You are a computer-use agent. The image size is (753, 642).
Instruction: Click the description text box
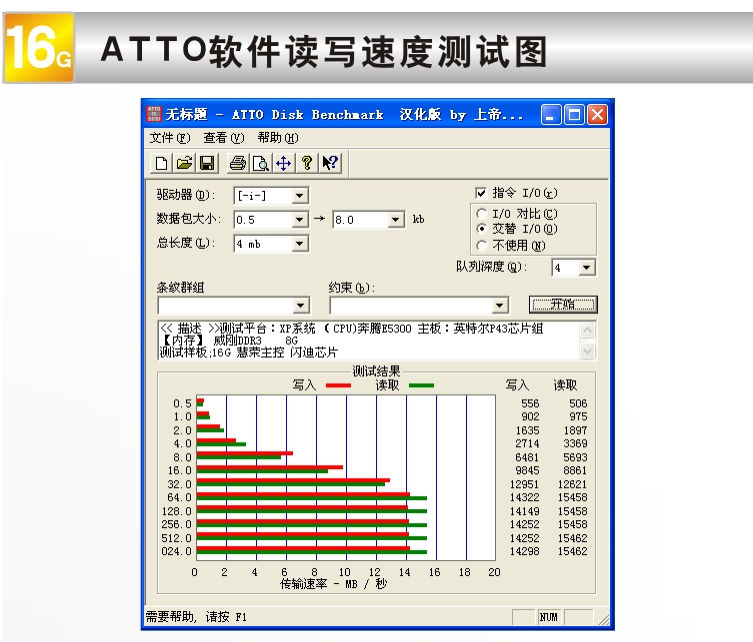[369, 340]
